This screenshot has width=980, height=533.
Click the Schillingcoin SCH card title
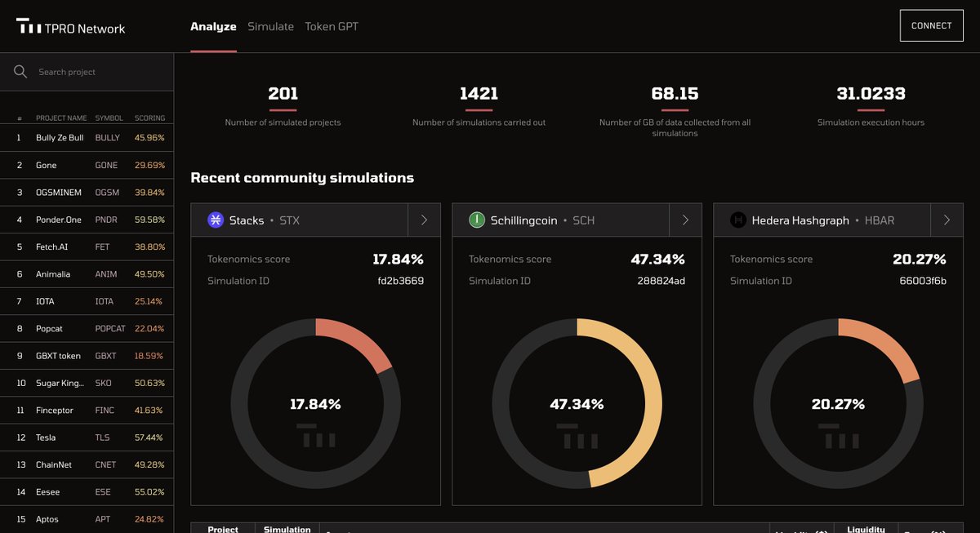point(543,220)
